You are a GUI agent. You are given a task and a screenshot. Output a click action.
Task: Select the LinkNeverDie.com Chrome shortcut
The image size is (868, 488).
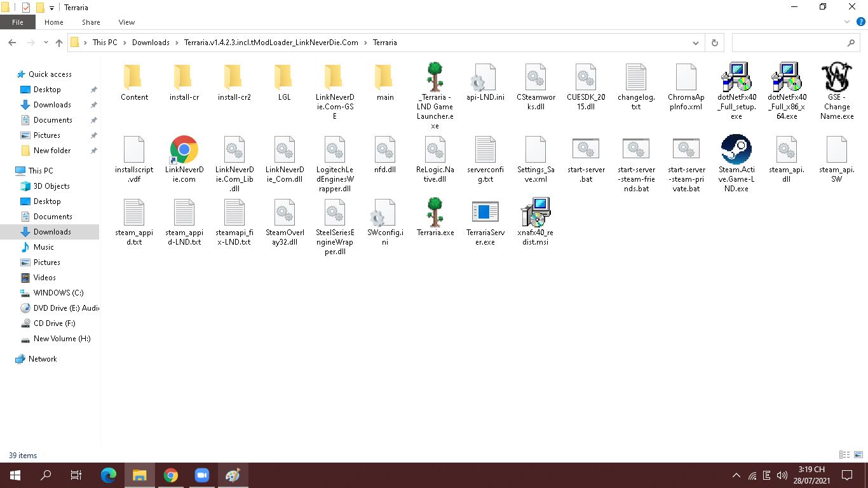184,150
